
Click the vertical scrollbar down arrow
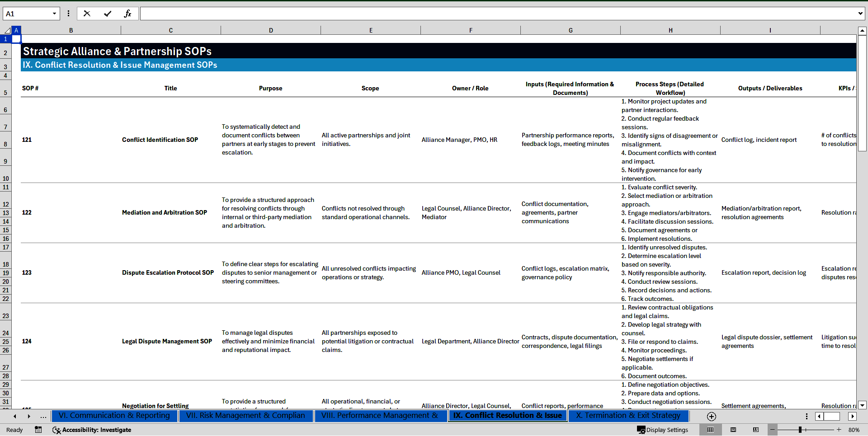click(x=862, y=405)
